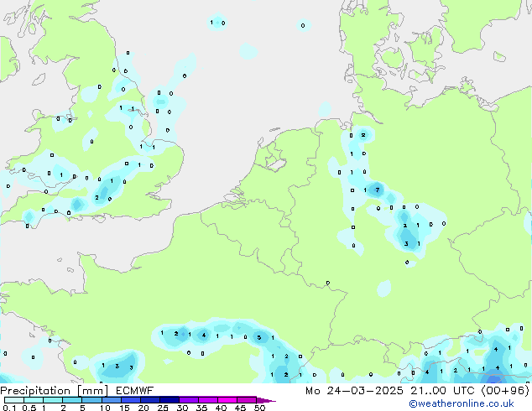
Task: Click the precipitation value '7' over Germany
Action: pyautogui.click(x=377, y=190)
